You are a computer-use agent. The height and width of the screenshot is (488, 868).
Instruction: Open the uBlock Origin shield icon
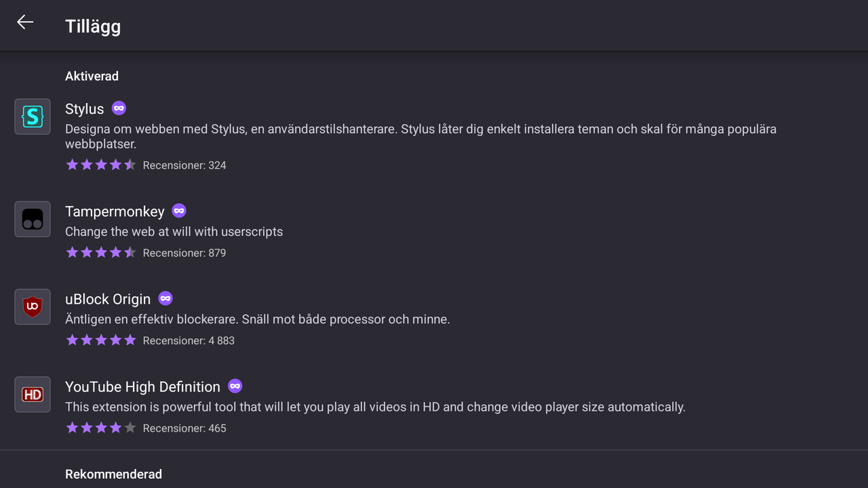(33, 307)
